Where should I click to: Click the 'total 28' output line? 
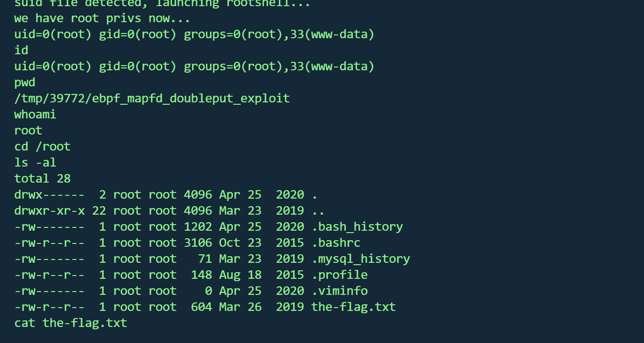click(x=42, y=179)
